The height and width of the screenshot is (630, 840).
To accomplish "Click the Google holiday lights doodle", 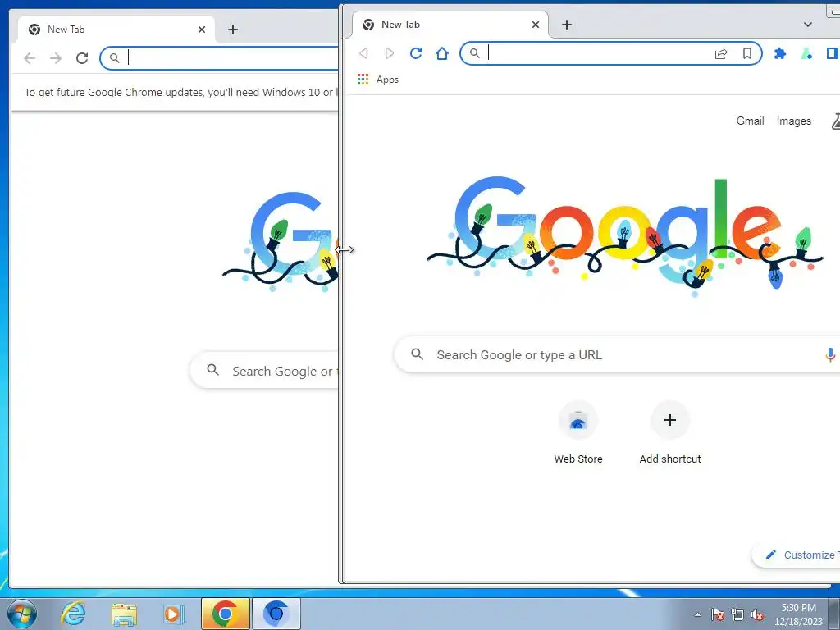I will click(x=624, y=235).
